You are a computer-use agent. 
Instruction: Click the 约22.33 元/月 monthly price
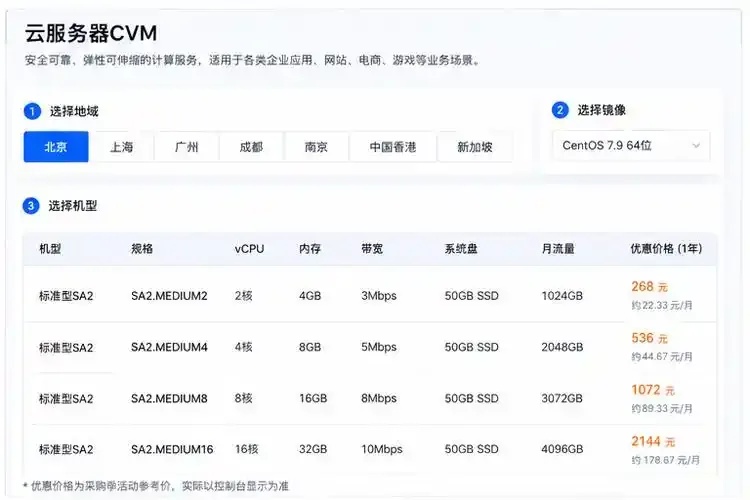662,305
